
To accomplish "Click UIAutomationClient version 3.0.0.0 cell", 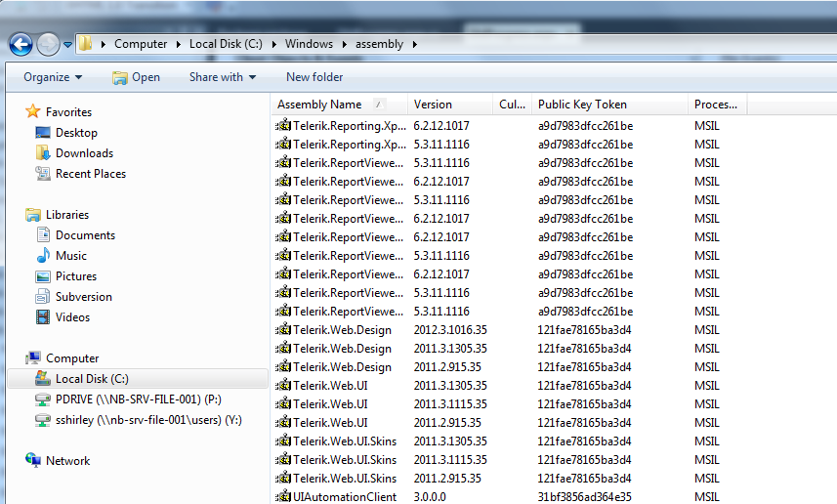I will pos(430,497).
